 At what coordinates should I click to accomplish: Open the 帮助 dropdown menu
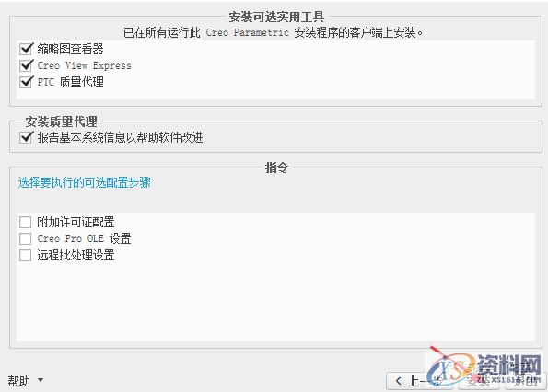[25, 380]
